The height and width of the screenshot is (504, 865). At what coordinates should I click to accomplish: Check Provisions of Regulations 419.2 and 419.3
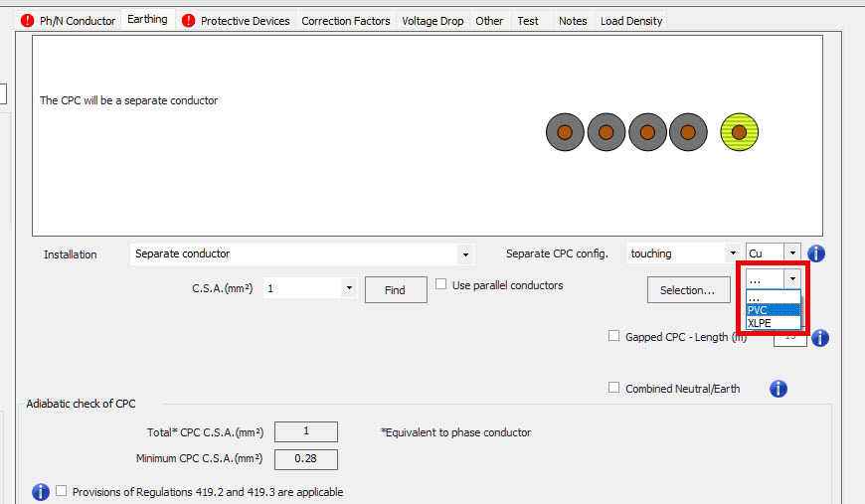pyautogui.click(x=63, y=491)
